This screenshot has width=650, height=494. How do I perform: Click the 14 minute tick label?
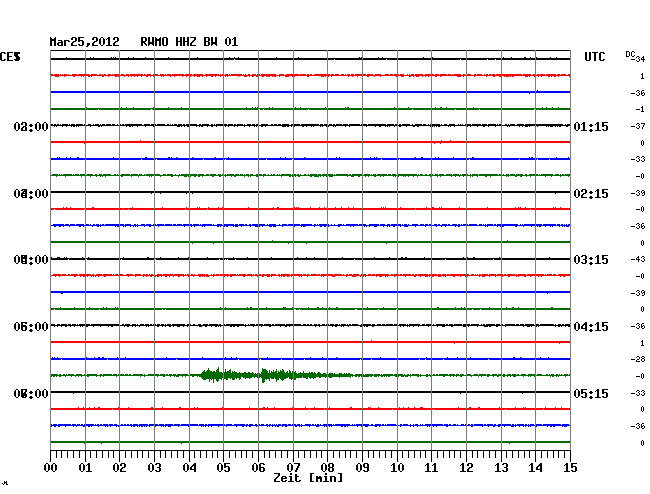(x=535, y=468)
